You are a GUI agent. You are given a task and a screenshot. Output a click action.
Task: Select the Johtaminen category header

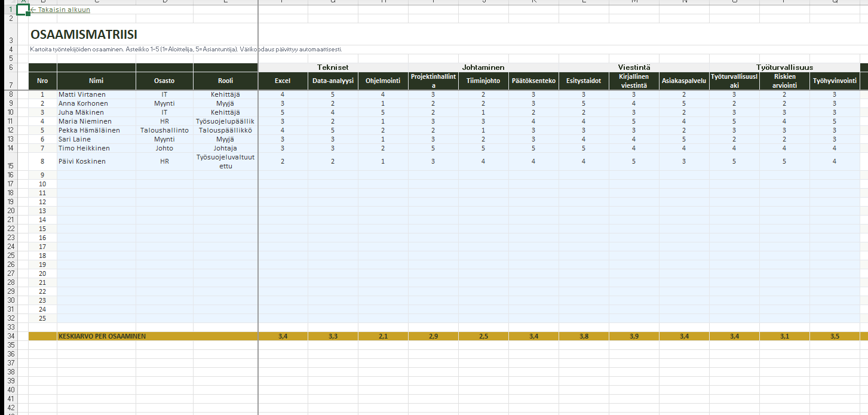coord(483,67)
